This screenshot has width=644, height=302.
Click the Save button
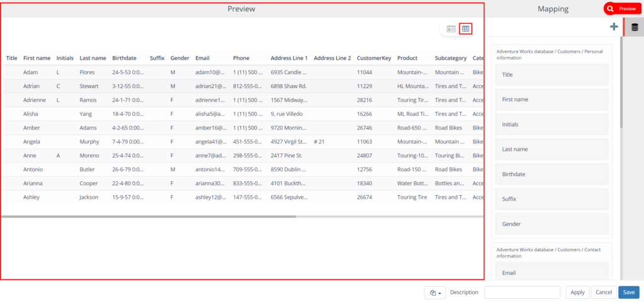click(629, 293)
